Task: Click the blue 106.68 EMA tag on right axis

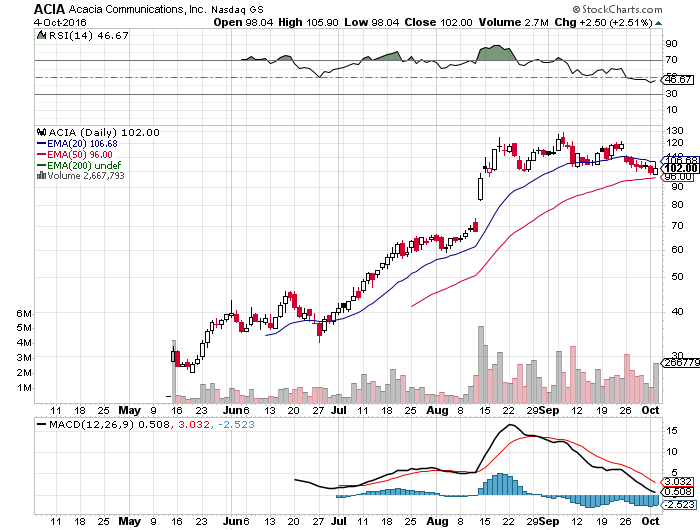Action: click(x=680, y=160)
